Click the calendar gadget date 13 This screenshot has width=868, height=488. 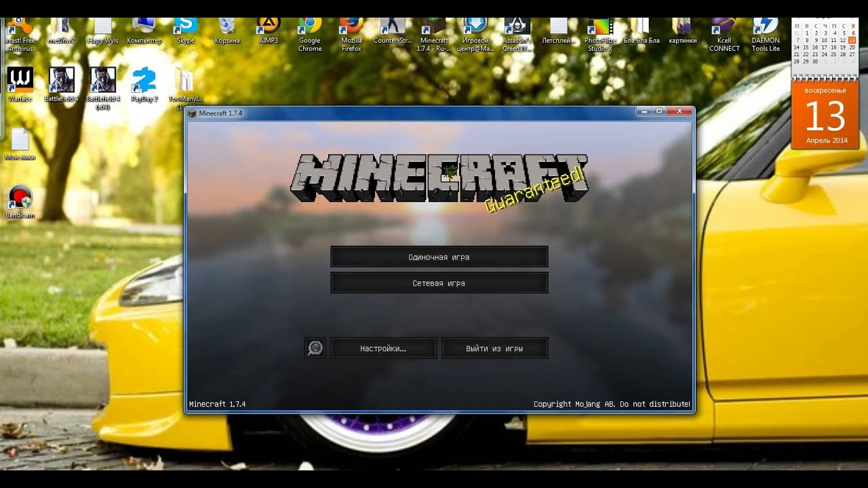pyautogui.click(x=825, y=117)
